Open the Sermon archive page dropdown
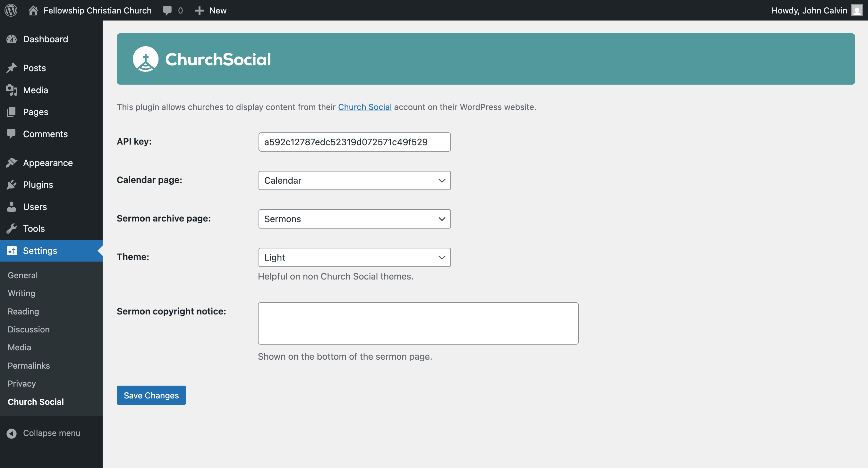868x468 pixels. click(x=354, y=219)
